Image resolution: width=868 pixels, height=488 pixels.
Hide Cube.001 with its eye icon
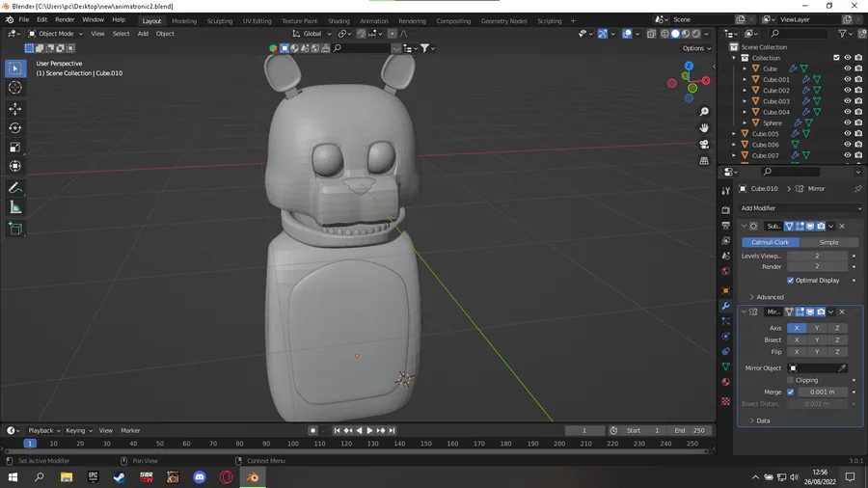point(847,79)
